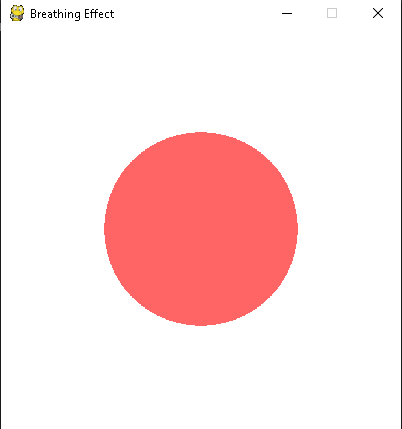The image size is (402, 429).
Task: Click the white area above the red circle
Action: pos(201,80)
